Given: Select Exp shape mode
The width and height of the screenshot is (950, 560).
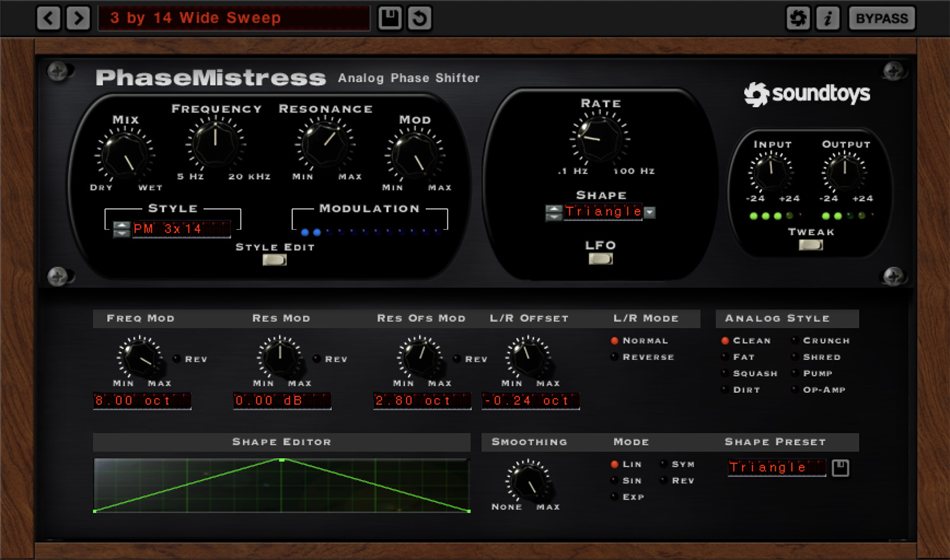Looking at the screenshot, I should point(614,497).
